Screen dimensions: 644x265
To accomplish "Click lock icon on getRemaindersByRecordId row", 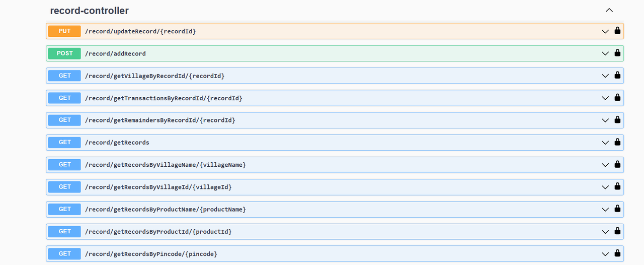I will tap(617, 119).
